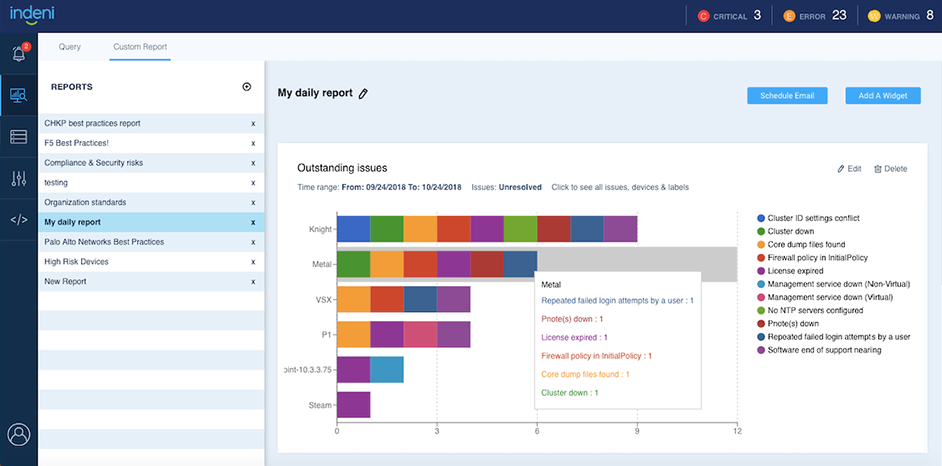The width and height of the screenshot is (942, 466).
Task: Edit the Outstanding issues widget
Action: click(849, 169)
